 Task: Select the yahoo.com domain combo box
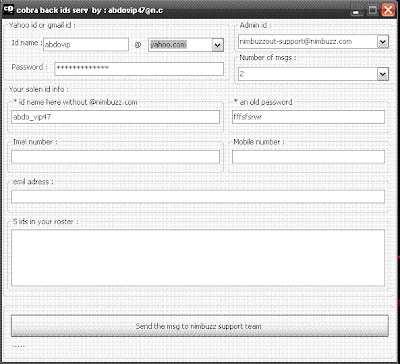(x=186, y=45)
